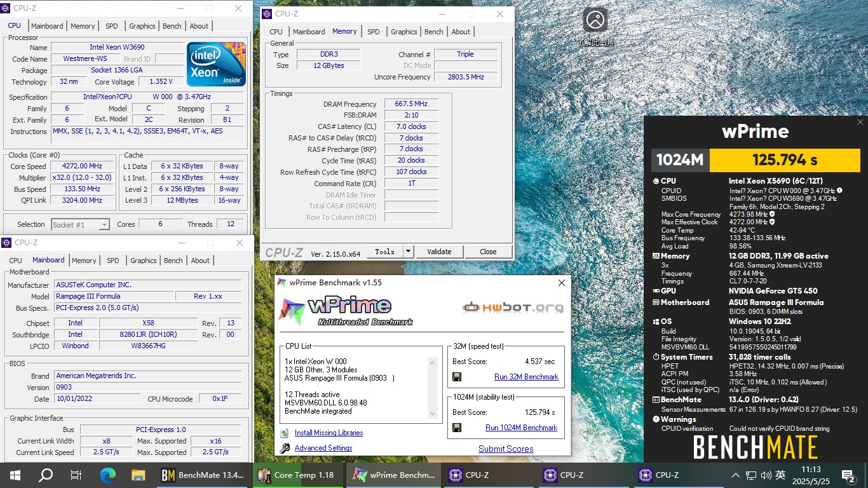Click save icon beside Run 1024M Benchmark
The height and width of the screenshot is (488, 868).
[x=457, y=428]
